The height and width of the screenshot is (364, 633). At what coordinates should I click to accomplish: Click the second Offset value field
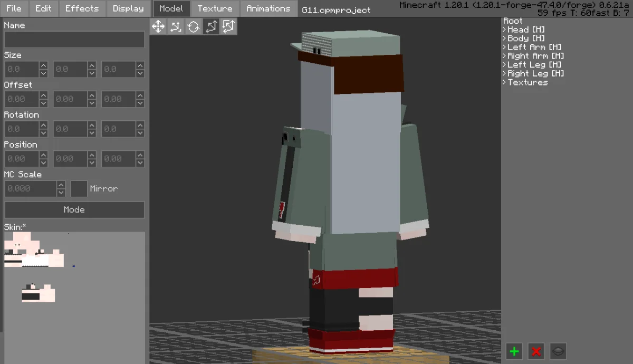(x=70, y=99)
